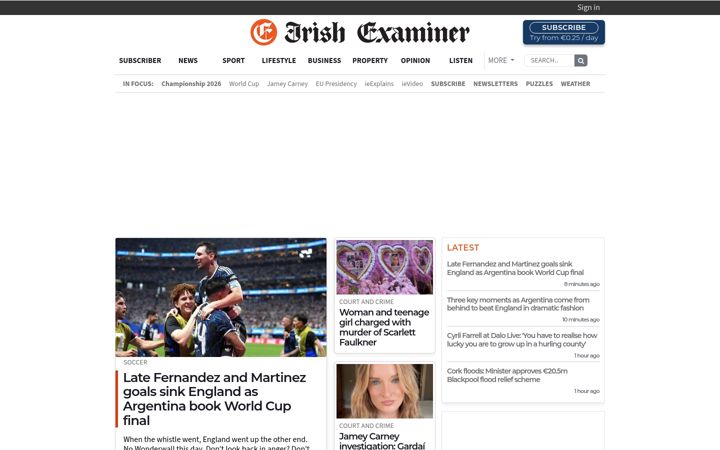The image size is (720, 450).
Task: Open the LIFESTYLE section
Action: tap(279, 61)
